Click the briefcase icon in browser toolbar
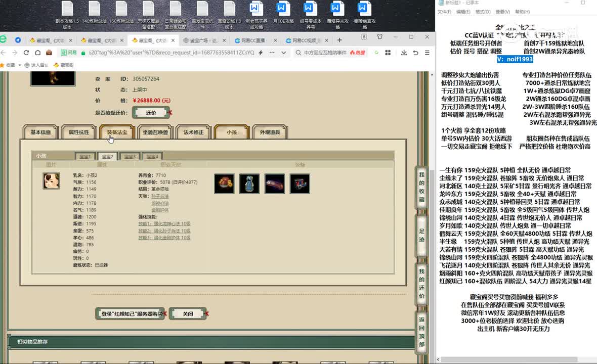The image size is (597, 364). pyautogui.click(x=49, y=53)
